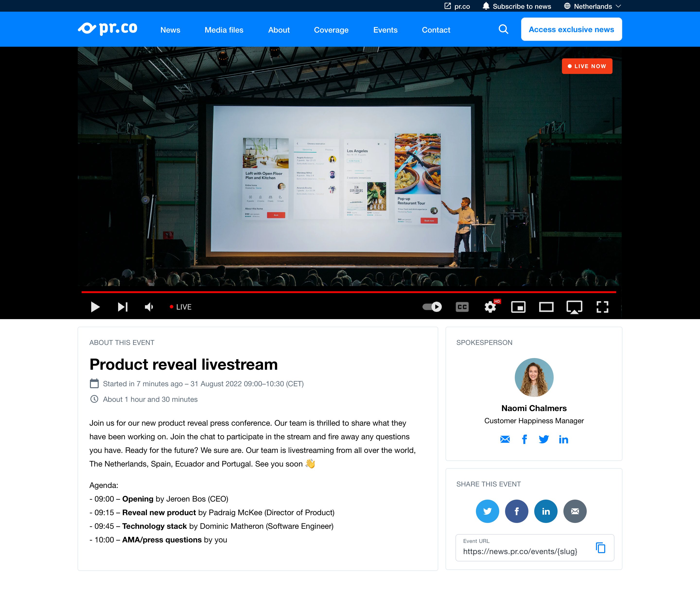This screenshot has height=593, width=700.
Task: Open the search magnifier icon
Action: coord(503,30)
